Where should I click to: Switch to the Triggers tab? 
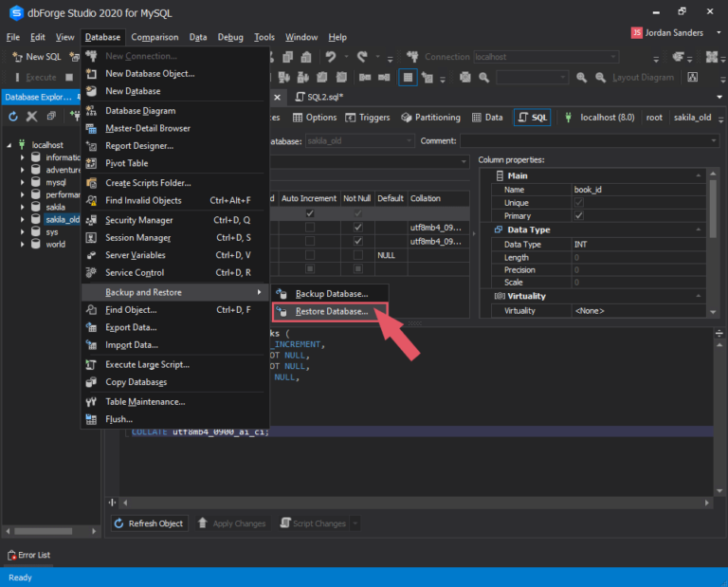(x=368, y=118)
